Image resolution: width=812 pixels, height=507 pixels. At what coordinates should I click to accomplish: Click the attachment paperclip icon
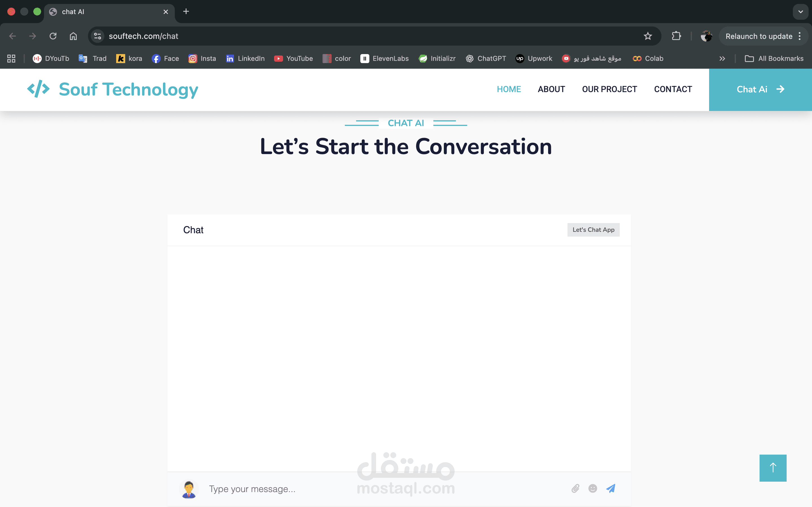pyautogui.click(x=575, y=488)
